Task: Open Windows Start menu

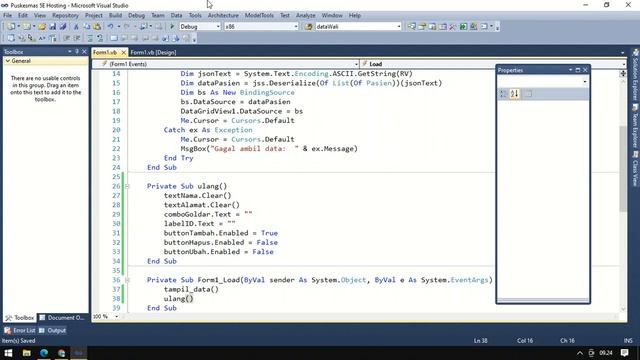Action: pos(8,353)
